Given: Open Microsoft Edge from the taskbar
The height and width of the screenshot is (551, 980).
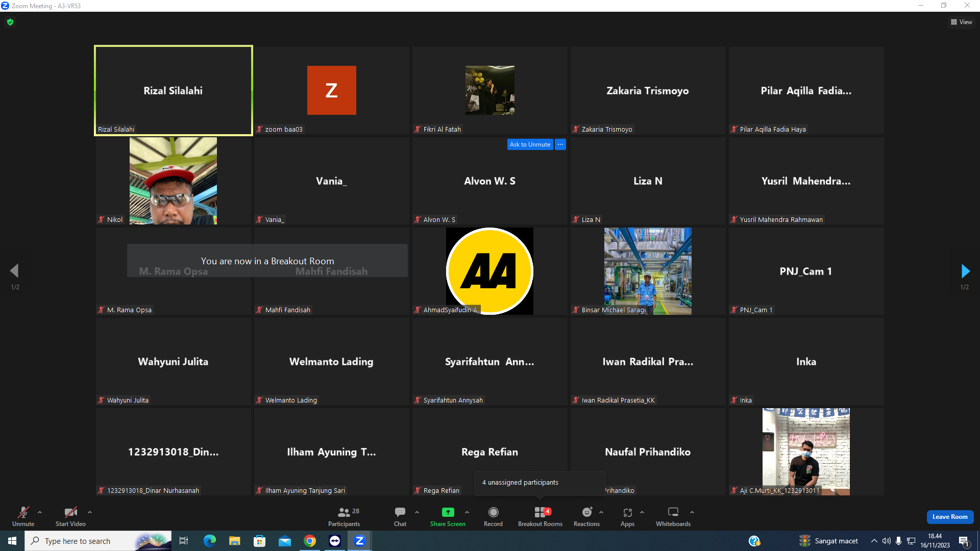Looking at the screenshot, I should (209, 541).
